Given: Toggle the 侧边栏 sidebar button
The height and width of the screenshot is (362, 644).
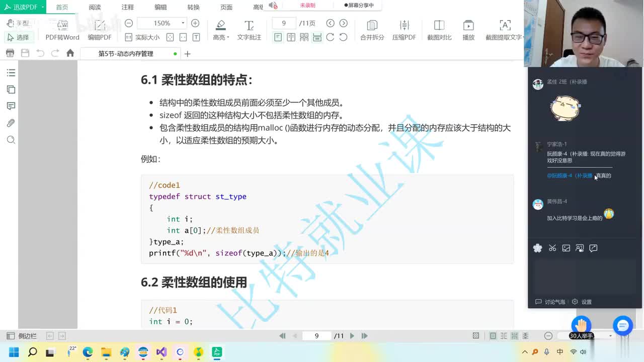Looking at the screenshot, I should [22, 336].
